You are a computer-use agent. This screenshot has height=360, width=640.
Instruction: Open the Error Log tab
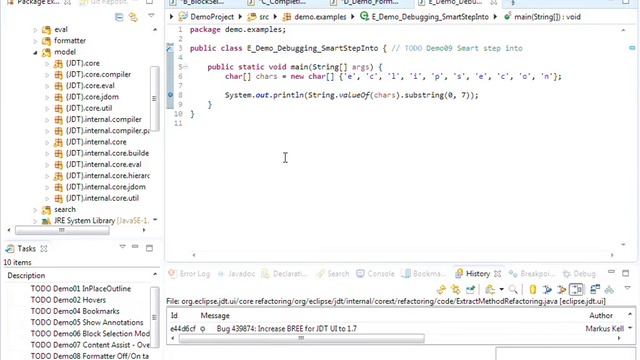189,274
